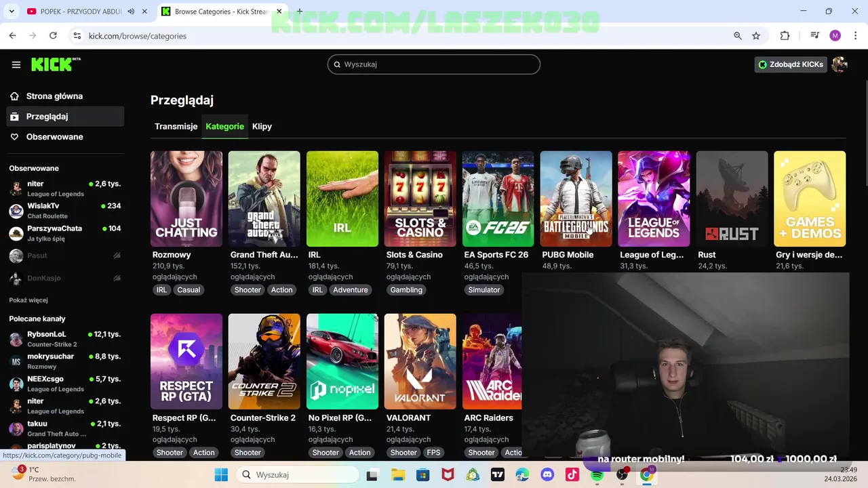Open the IRL grass category cover
This screenshot has width=868, height=488.
pos(342,199)
